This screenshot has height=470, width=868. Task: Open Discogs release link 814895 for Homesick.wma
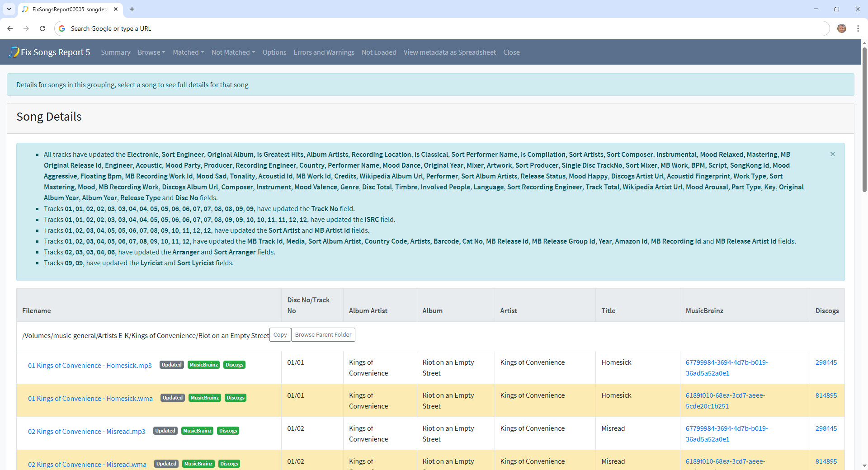pos(826,395)
